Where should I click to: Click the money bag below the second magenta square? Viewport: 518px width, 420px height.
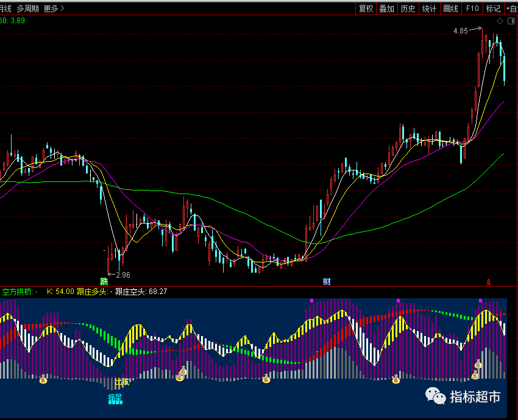(x=396, y=379)
